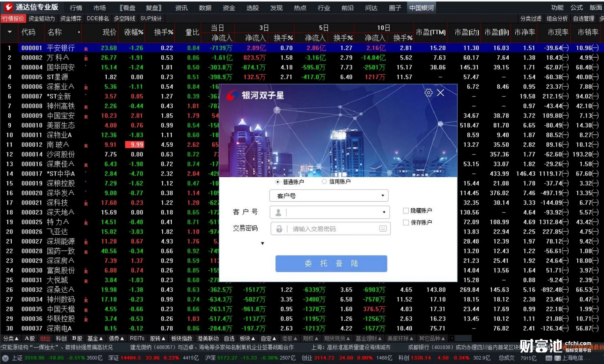
Task: Open the 选股 top menu
Action: (253, 7)
